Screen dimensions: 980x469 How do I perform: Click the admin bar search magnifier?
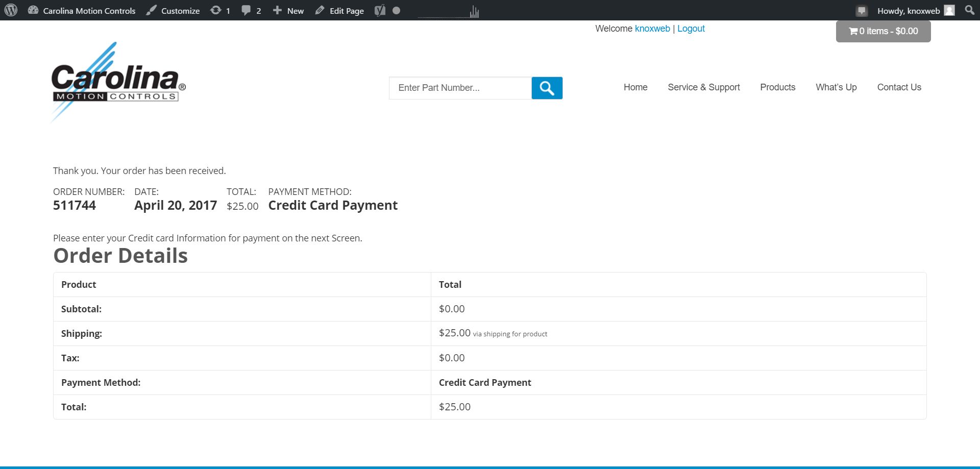970,10
